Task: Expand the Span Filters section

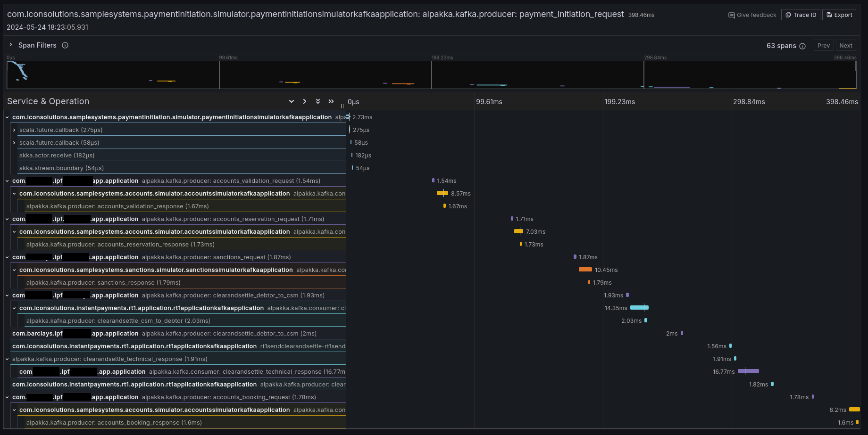Action: click(11, 45)
